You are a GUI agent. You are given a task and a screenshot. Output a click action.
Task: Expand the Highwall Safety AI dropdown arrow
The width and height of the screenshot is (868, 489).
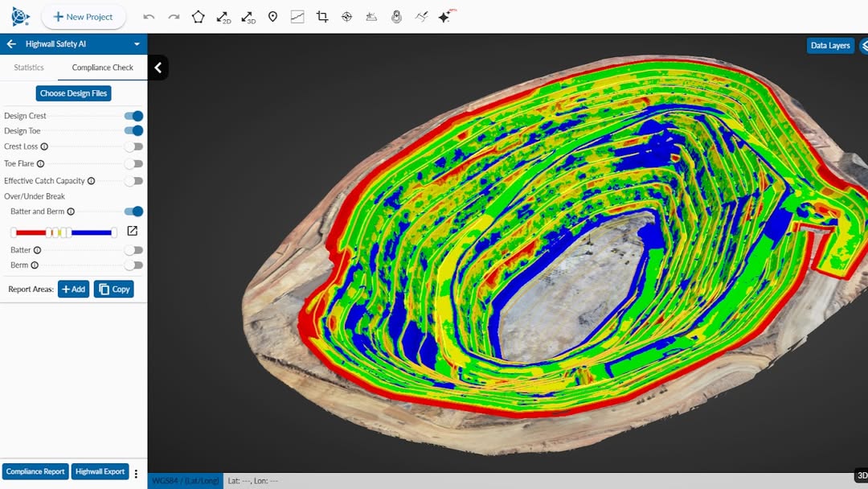coord(137,44)
